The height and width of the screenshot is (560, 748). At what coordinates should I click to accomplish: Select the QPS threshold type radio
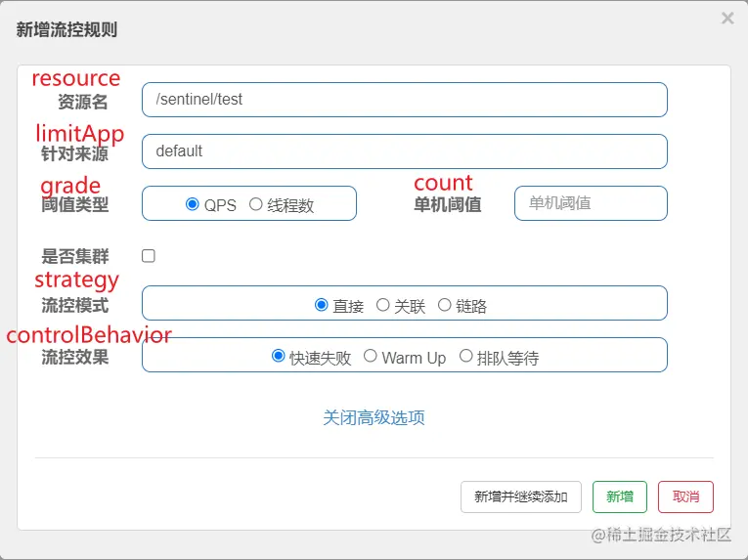(193, 204)
